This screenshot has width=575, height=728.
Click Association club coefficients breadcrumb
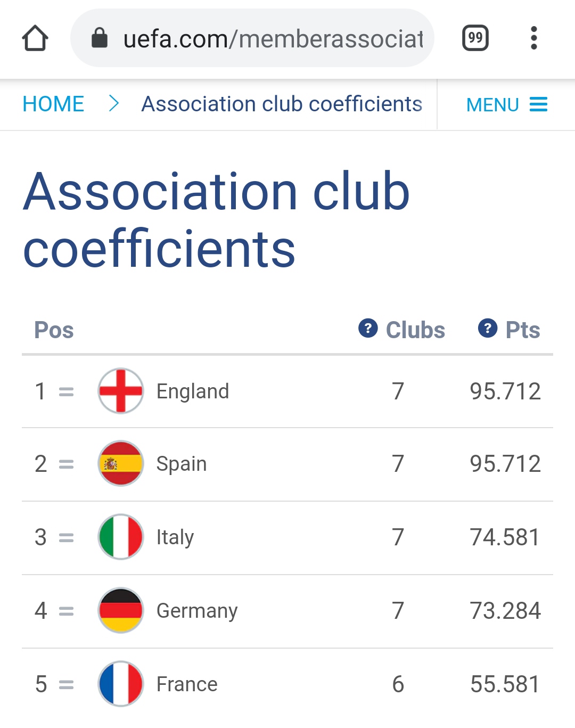(x=282, y=104)
